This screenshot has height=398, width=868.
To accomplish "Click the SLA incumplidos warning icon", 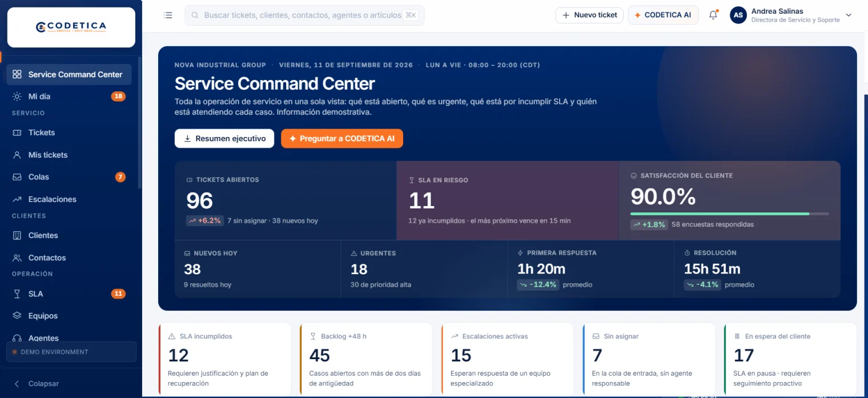I will click(172, 336).
